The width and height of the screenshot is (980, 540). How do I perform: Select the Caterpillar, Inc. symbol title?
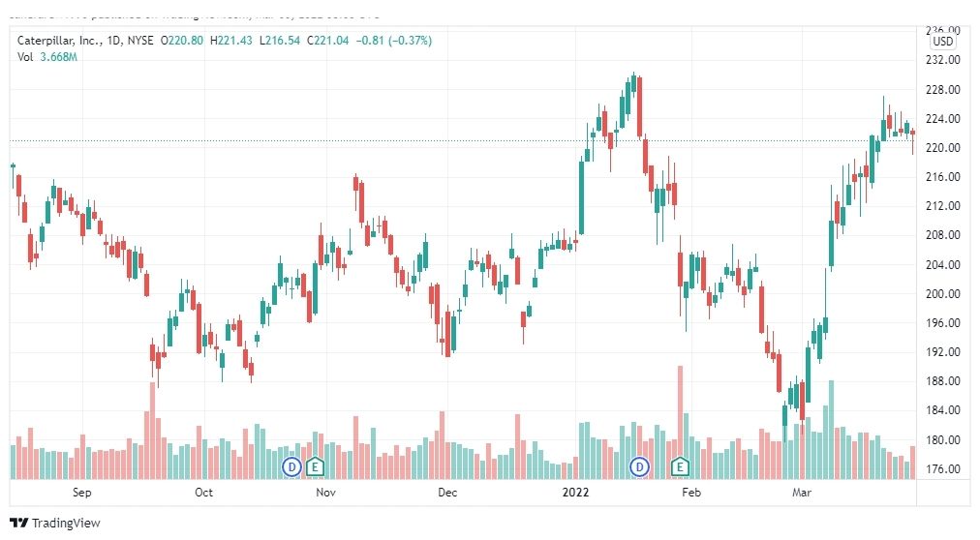(x=58, y=41)
